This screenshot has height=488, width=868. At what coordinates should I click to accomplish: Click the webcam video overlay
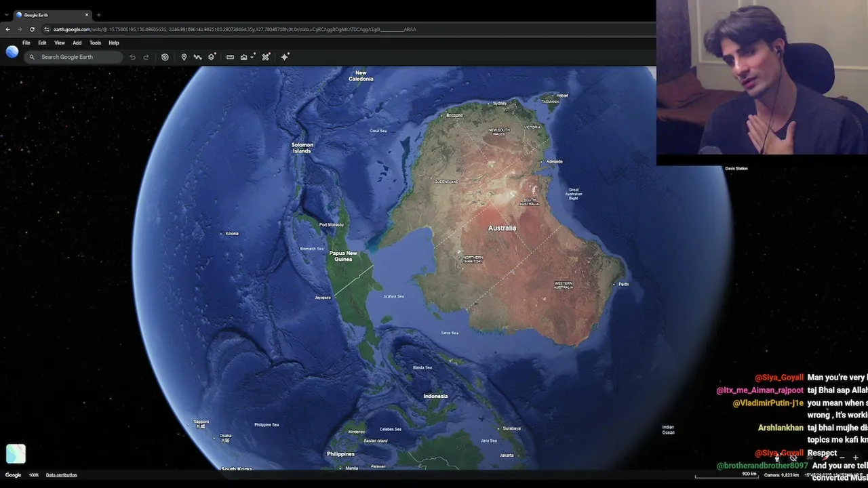[x=762, y=77]
